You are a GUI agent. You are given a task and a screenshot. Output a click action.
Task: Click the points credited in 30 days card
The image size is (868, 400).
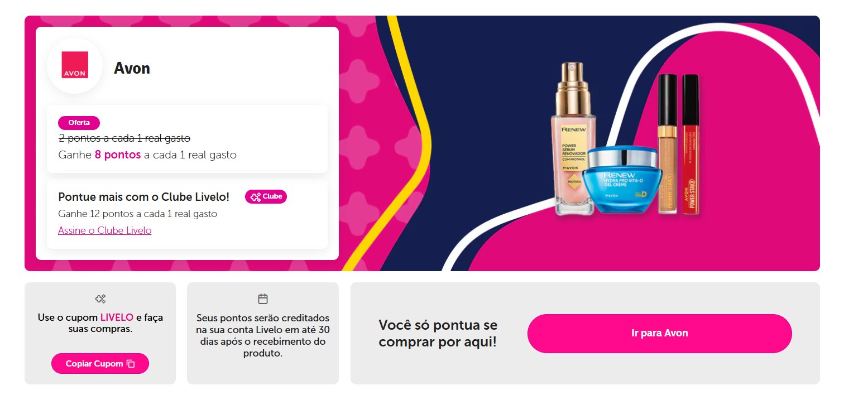(x=263, y=333)
